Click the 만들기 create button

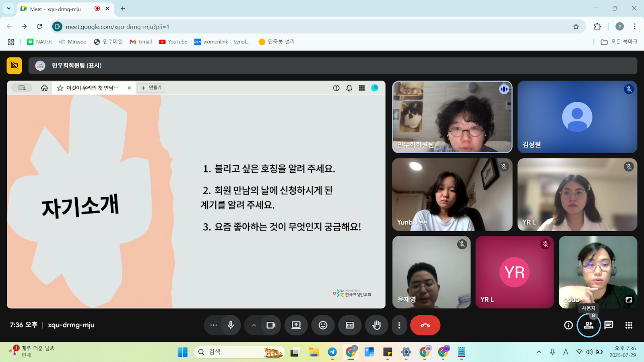click(x=151, y=88)
